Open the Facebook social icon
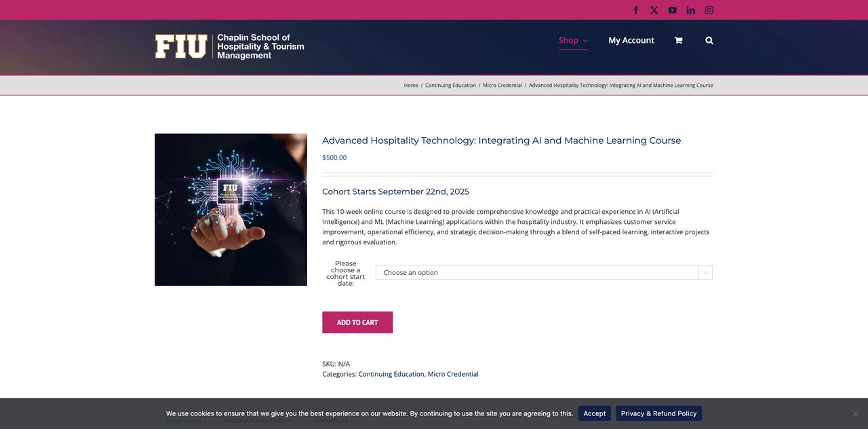868x429 pixels. 636,10
